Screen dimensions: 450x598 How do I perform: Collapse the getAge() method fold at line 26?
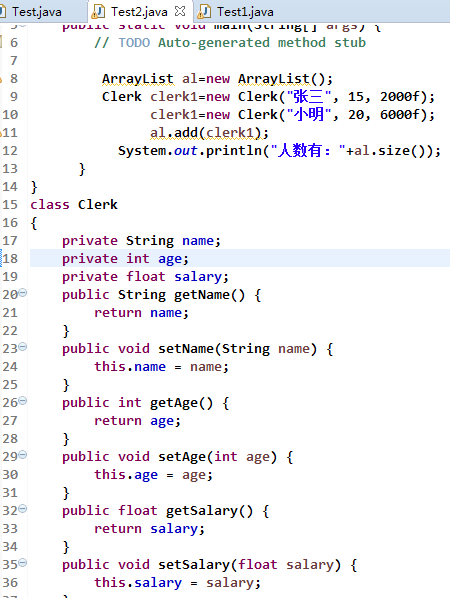point(23,401)
